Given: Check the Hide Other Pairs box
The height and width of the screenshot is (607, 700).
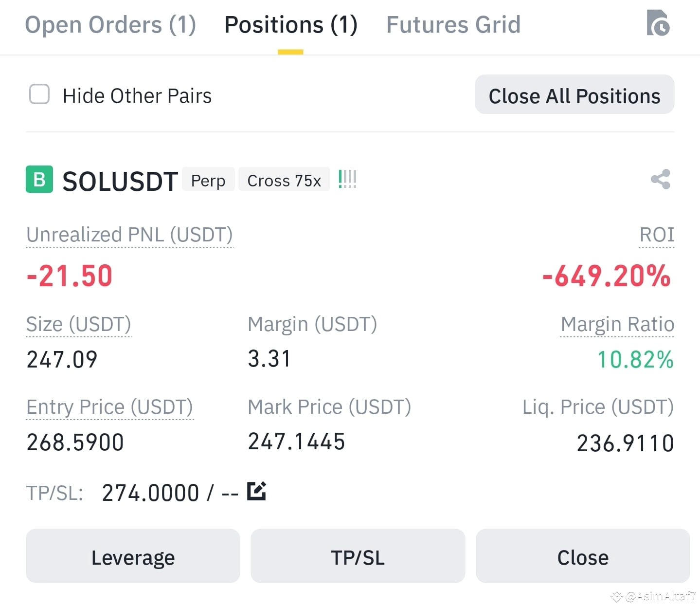Looking at the screenshot, I should click(x=39, y=94).
